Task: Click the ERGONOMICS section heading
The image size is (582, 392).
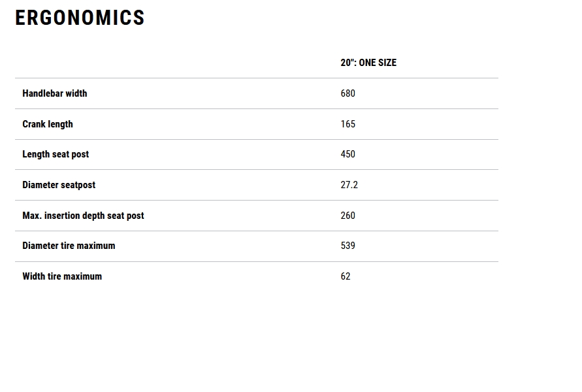Action: pyautogui.click(x=80, y=18)
